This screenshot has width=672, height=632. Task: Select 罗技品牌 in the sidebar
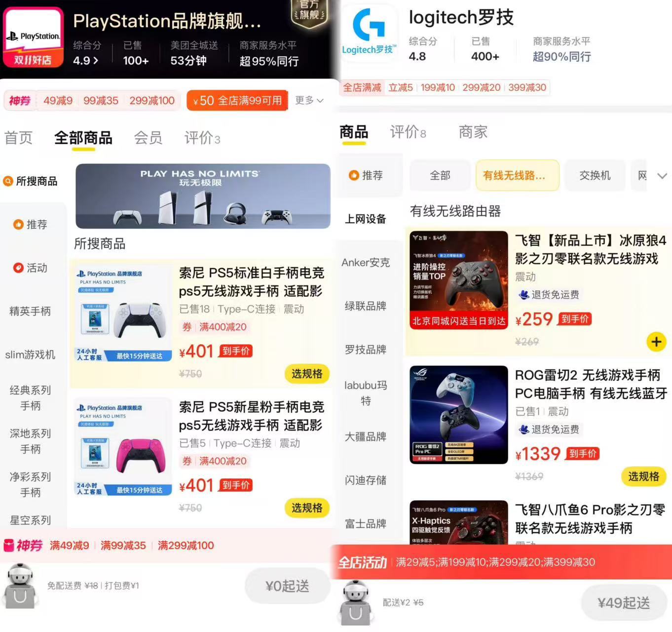click(366, 350)
